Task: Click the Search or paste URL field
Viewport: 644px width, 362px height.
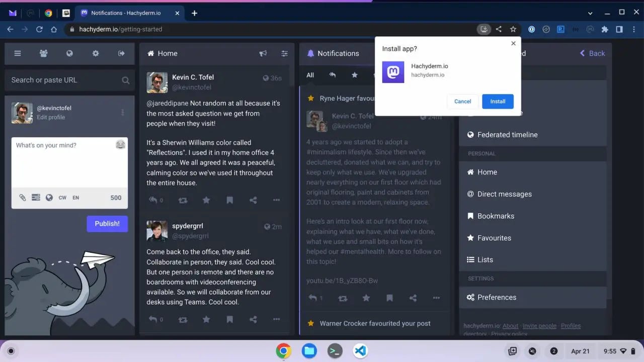Action: (x=69, y=80)
